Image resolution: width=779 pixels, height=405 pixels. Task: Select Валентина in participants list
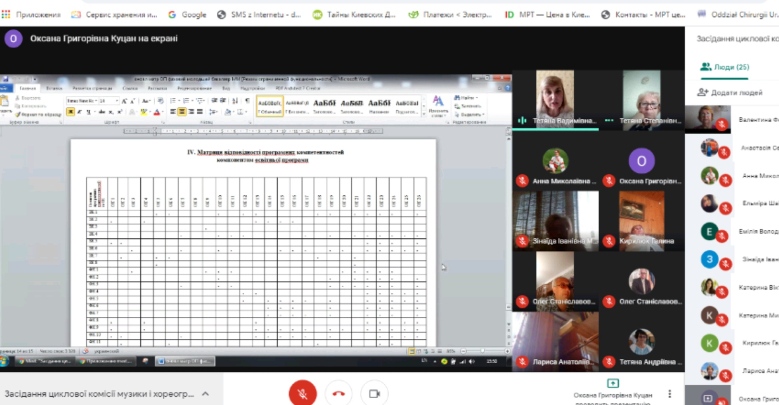(x=731, y=120)
